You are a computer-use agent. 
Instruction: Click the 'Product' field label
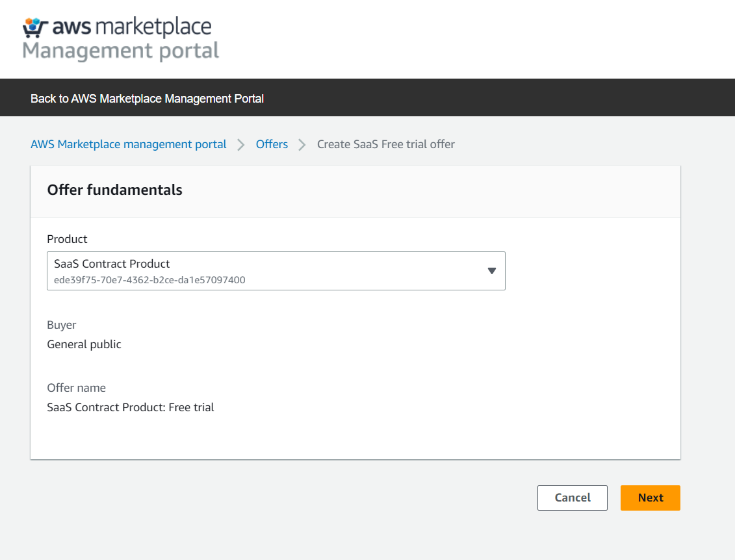67,239
